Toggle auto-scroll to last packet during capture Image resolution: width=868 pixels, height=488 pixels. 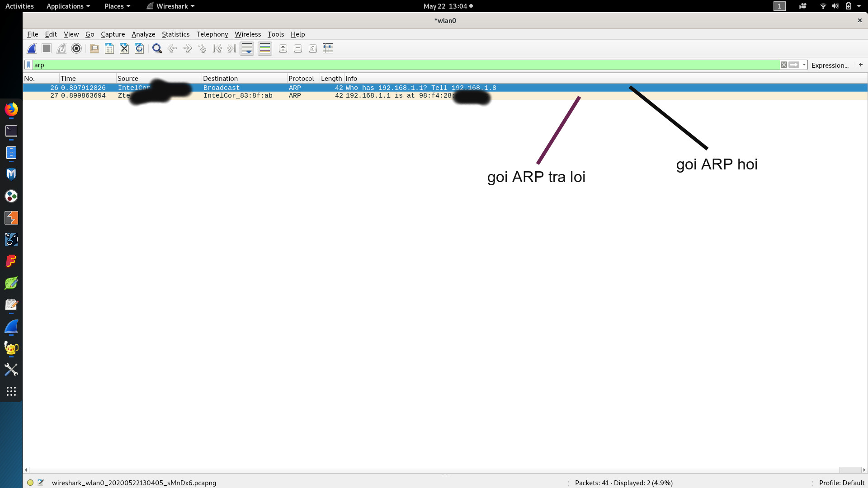pos(247,48)
